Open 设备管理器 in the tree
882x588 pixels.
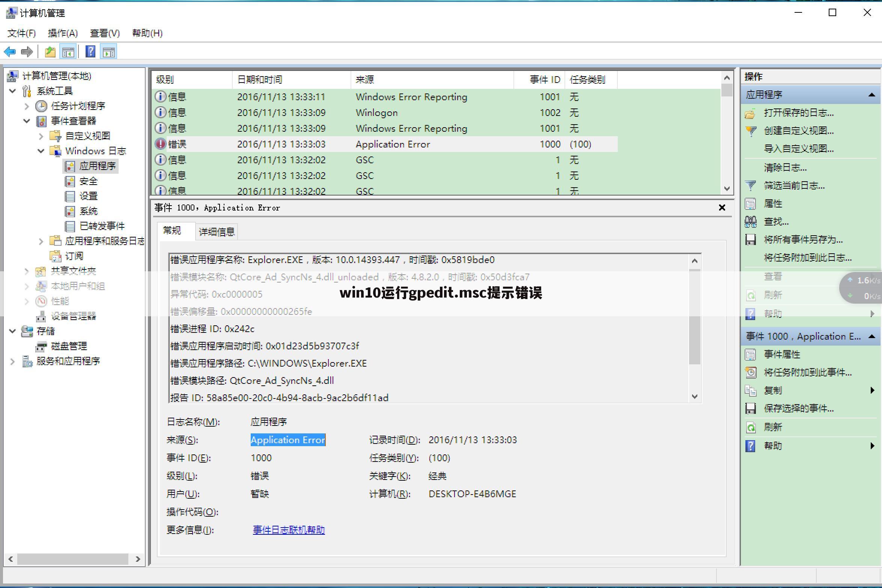[x=73, y=316]
